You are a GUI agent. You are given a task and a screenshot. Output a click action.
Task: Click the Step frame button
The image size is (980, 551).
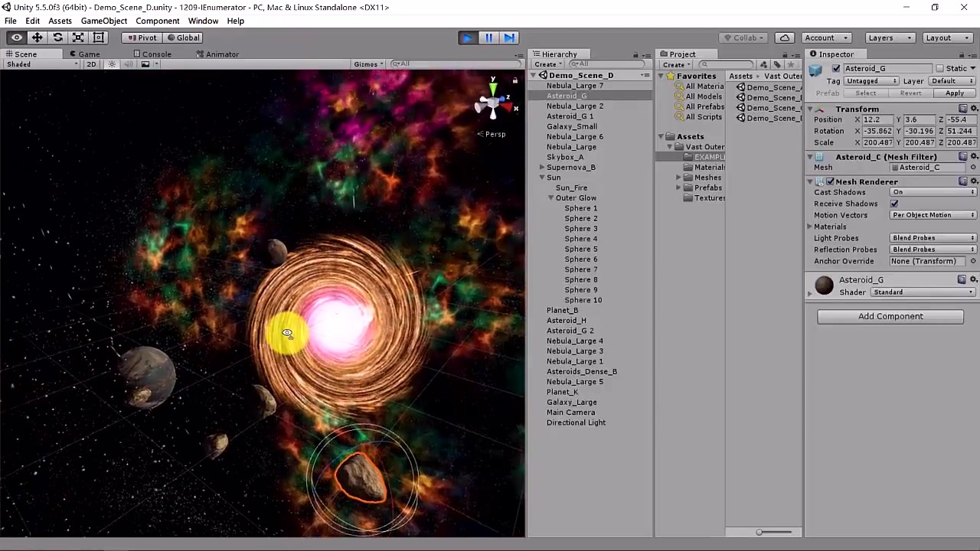pos(509,37)
